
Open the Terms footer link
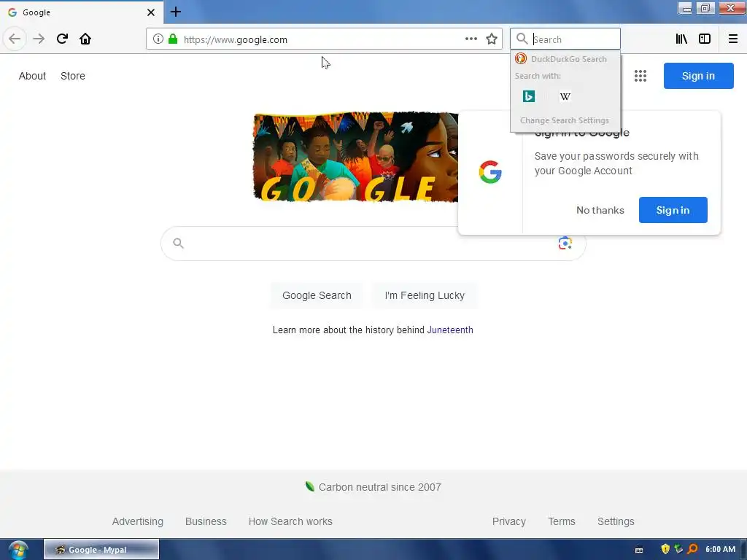pos(562,521)
